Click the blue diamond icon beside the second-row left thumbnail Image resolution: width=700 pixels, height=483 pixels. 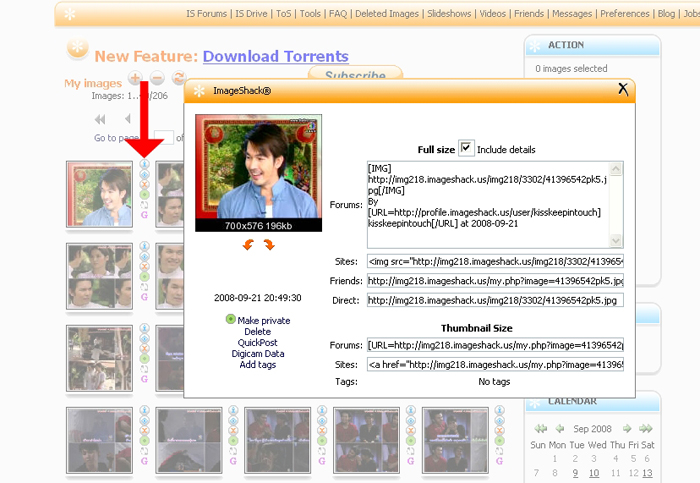[x=144, y=257]
